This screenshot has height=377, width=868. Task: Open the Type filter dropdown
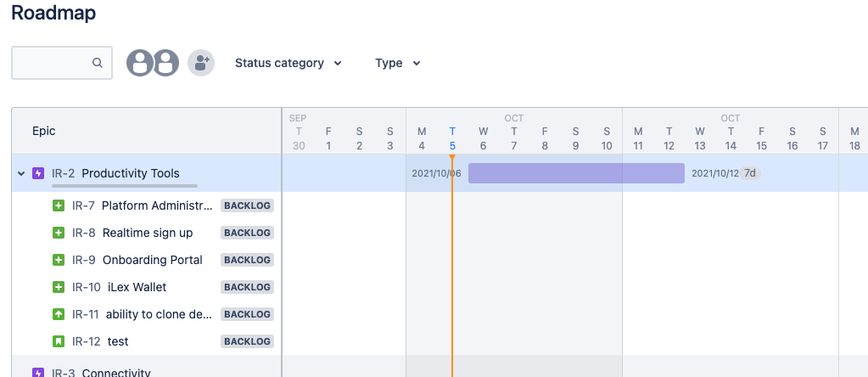tap(398, 63)
